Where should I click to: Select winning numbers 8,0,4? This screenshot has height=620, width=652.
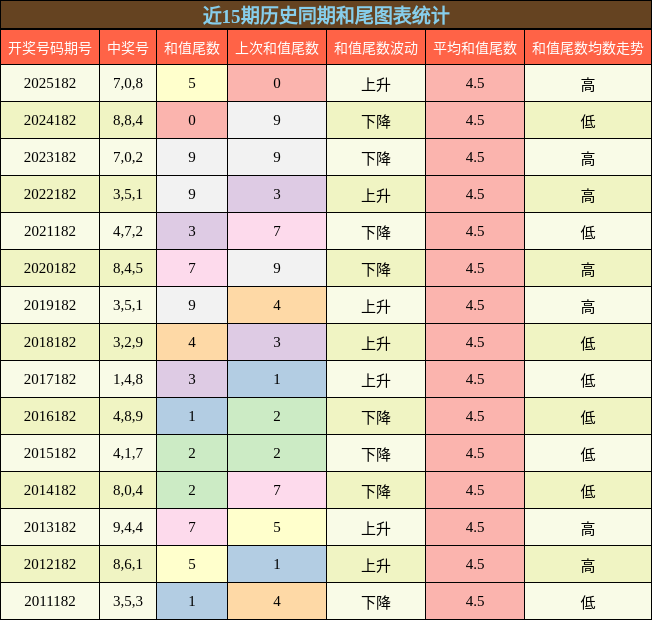coord(128,490)
